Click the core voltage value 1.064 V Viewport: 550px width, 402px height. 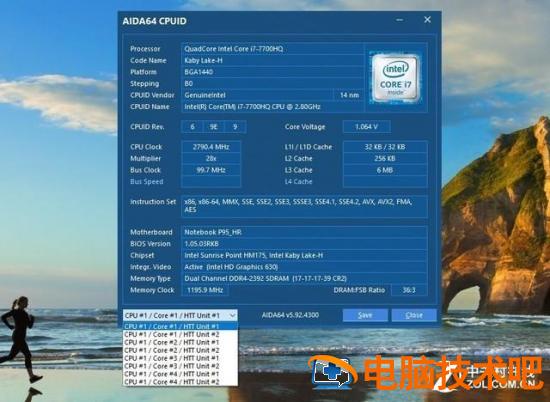pyautogui.click(x=367, y=127)
